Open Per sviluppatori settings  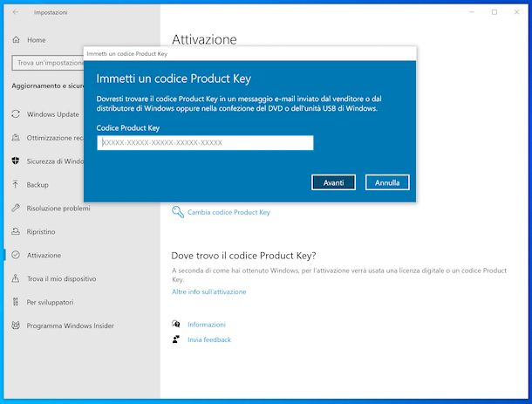[50, 302]
